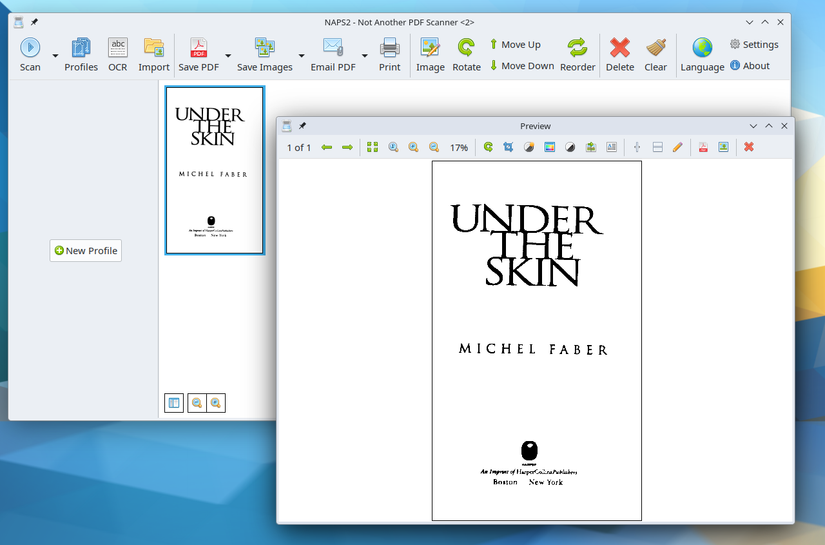This screenshot has height=545, width=825.
Task: Open the NAPS2 window menu icon
Action: click(x=19, y=22)
